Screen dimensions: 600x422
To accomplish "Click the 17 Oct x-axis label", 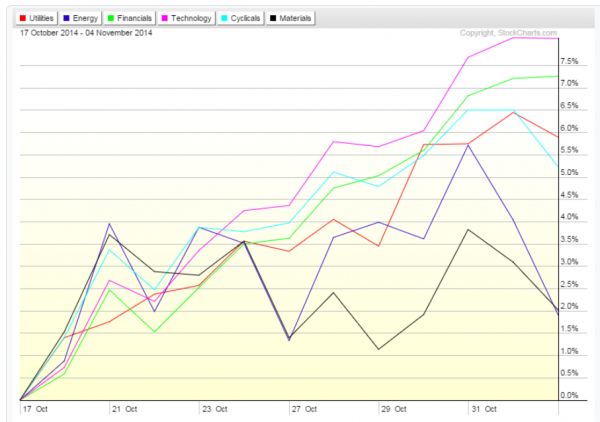I will [x=33, y=409].
